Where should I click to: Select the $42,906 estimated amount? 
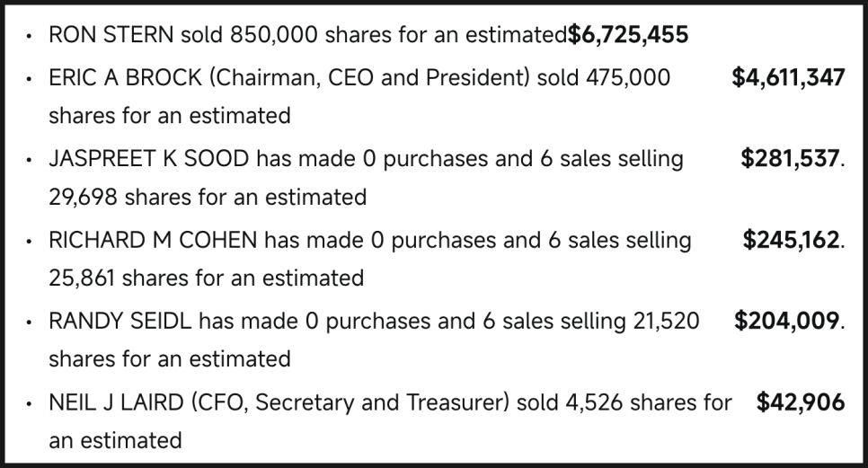pos(801,403)
